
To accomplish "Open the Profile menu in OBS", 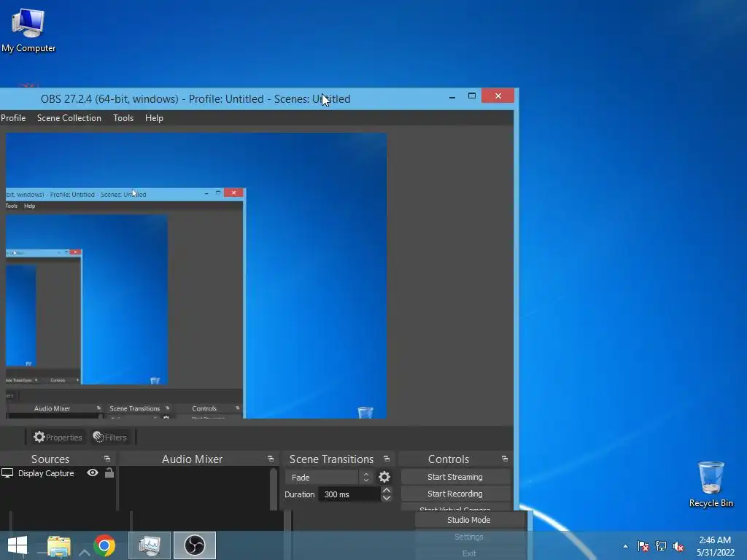I will click(x=13, y=118).
